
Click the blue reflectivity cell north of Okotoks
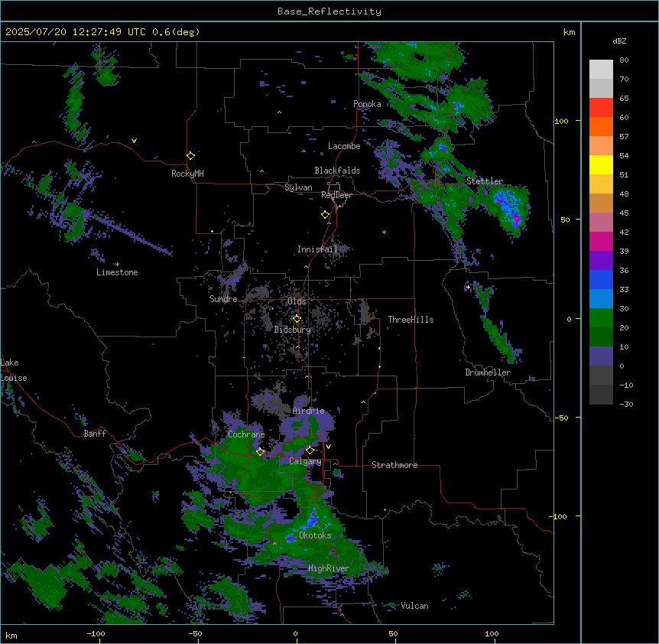click(313, 519)
